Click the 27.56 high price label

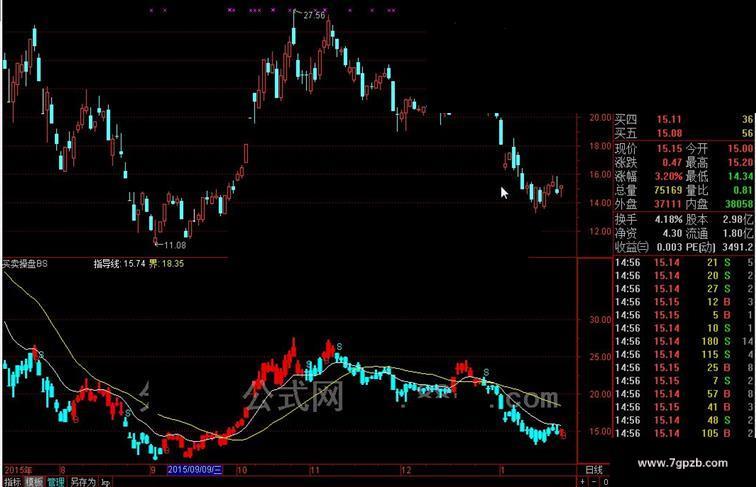click(314, 15)
